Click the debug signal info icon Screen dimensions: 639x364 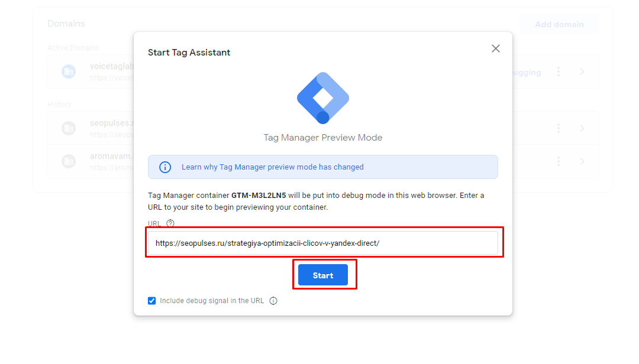[x=273, y=301]
